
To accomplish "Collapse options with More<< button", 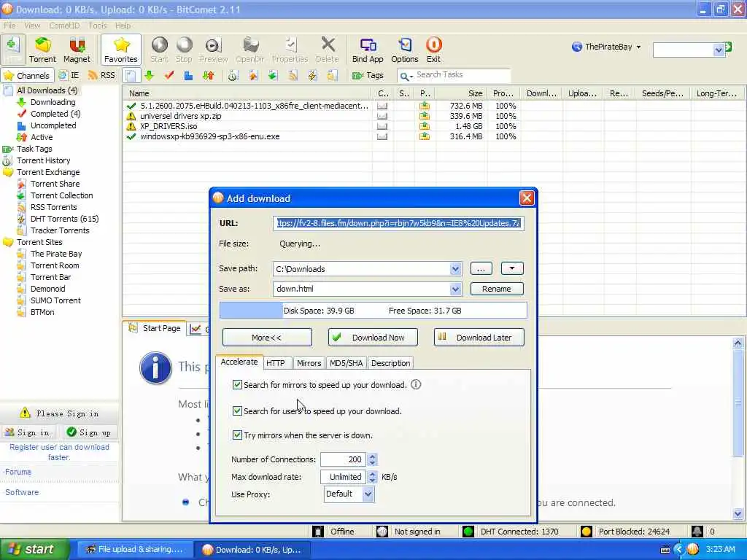I will pos(267,337).
